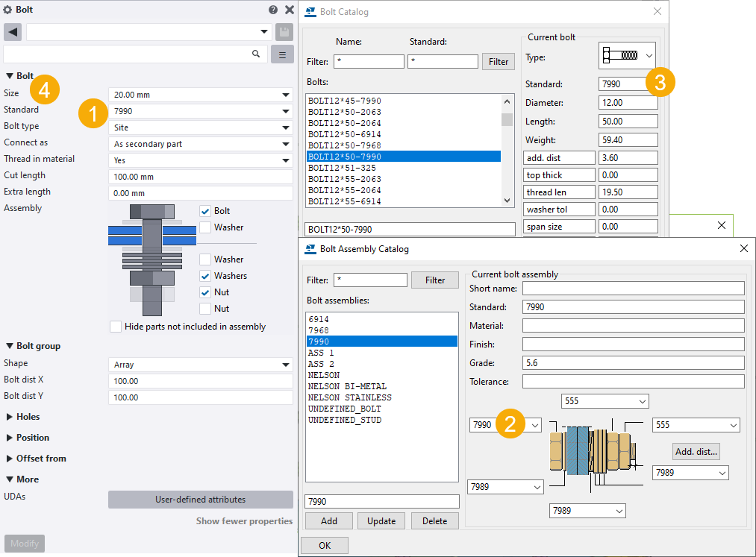
Task: Open the Shape dropdown set to Array
Action: point(199,363)
